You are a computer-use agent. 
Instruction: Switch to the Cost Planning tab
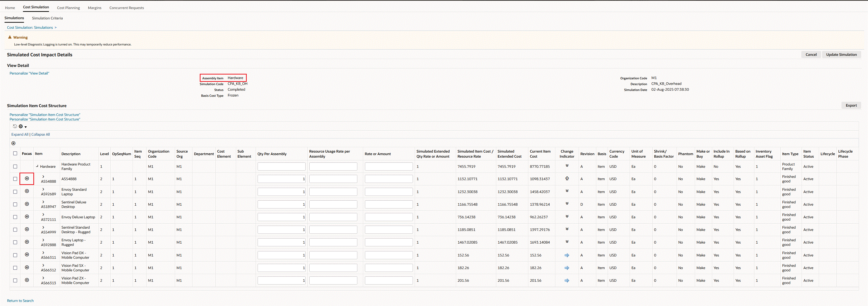coord(68,8)
